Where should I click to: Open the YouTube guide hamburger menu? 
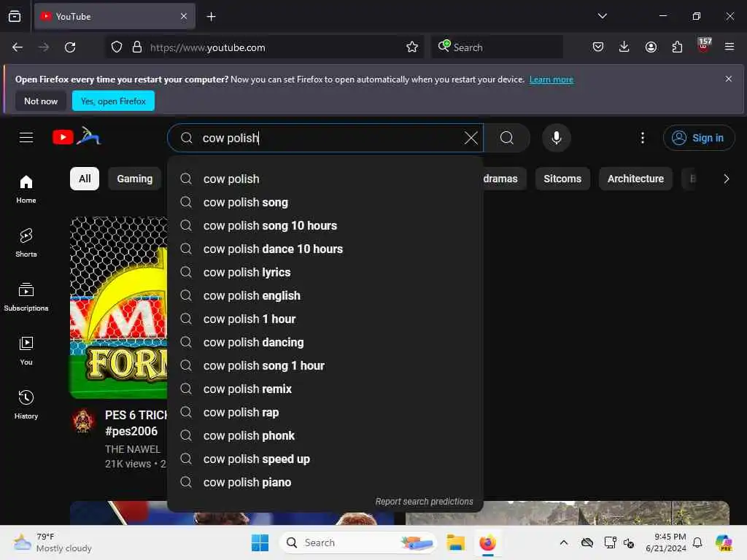tap(26, 138)
